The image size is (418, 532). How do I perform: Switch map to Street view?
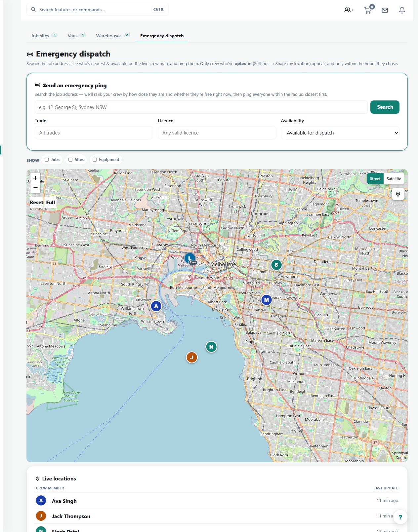375,179
